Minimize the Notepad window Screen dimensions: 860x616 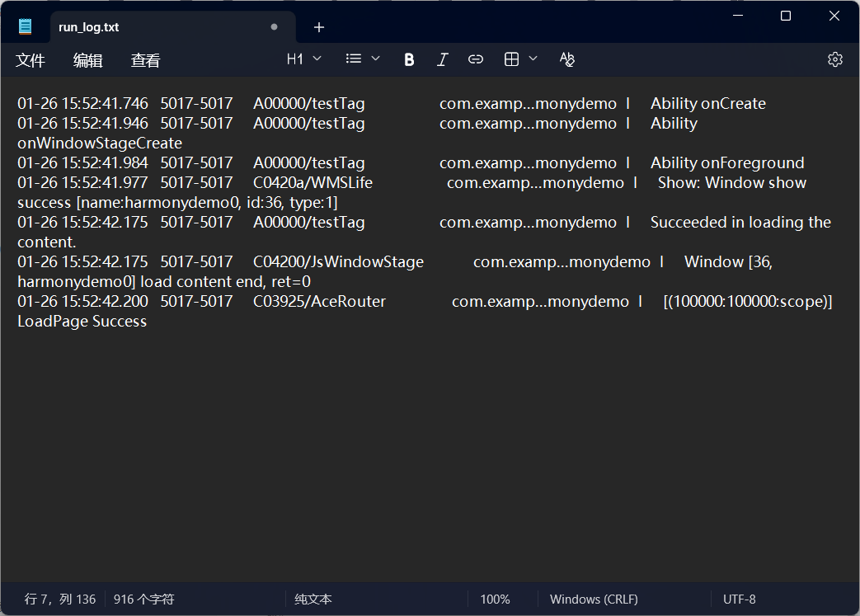coord(738,16)
